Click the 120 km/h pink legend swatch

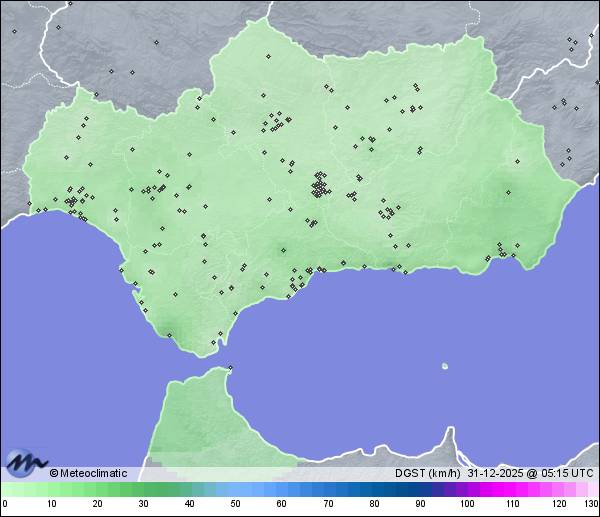(x=559, y=490)
